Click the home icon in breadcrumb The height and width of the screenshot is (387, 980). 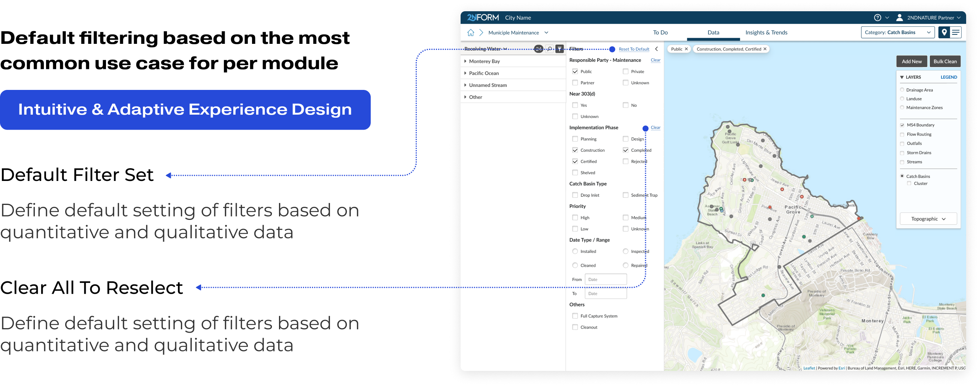471,33
